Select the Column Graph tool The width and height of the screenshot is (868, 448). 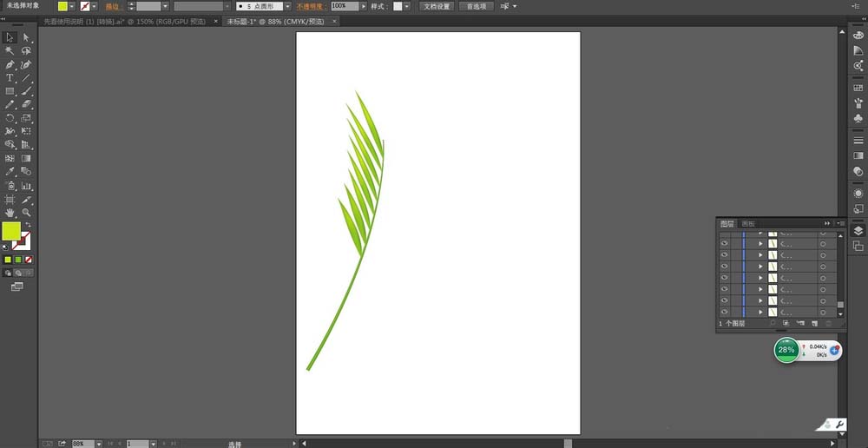pos(26,186)
